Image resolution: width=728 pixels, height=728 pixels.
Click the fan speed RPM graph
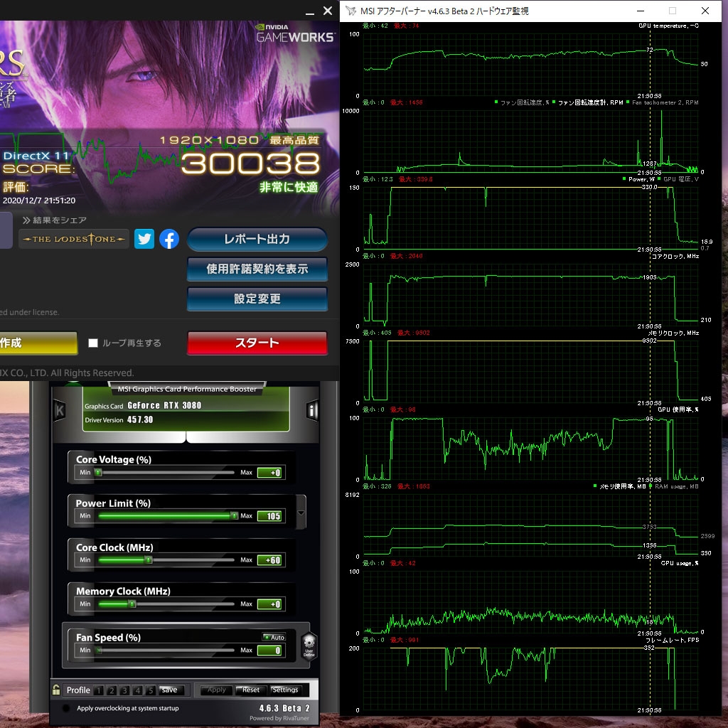tap(530, 141)
